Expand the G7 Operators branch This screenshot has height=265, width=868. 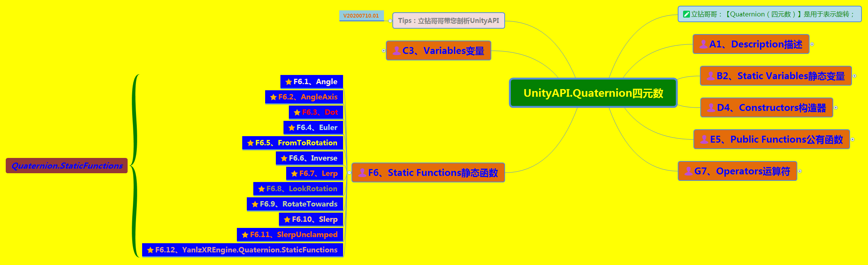click(x=800, y=171)
